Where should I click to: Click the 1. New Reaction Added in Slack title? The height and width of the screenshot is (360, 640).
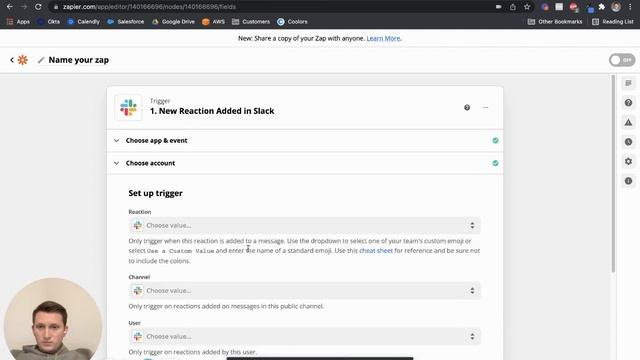[x=212, y=111]
